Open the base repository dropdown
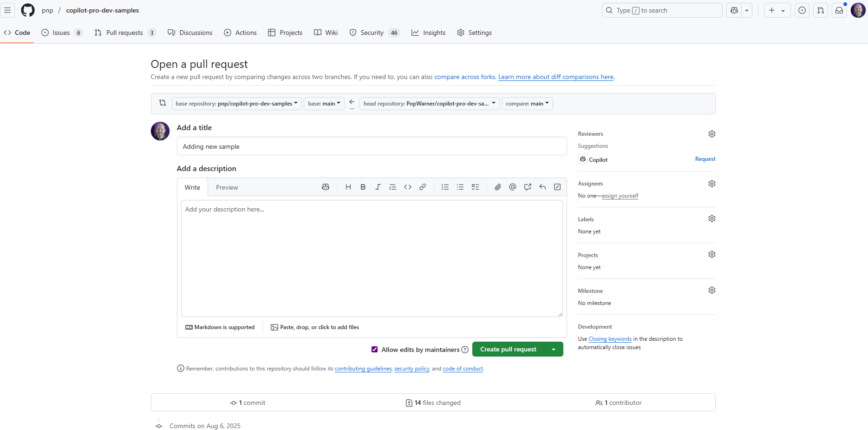The height and width of the screenshot is (430, 868). coord(237,104)
